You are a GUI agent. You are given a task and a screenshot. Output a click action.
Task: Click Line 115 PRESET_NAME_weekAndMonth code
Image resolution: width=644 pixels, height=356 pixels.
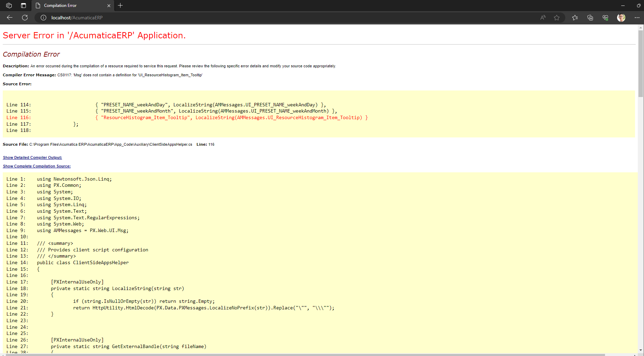[216, 111]
